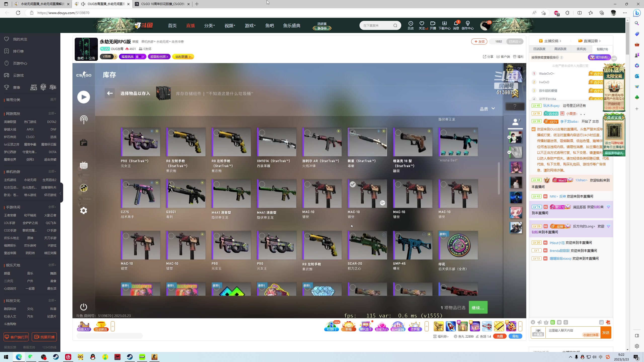Viewport: 644px width, 362px height.
Task: Open the 任务大厅 icon below the stream
Action: click(x=84, y=326)
